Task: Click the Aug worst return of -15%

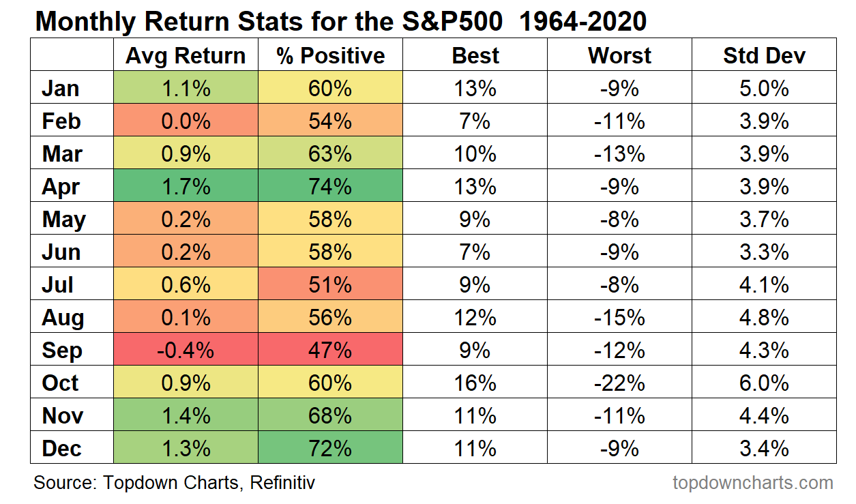Action: pyautogui.click(x=619, y=318)
